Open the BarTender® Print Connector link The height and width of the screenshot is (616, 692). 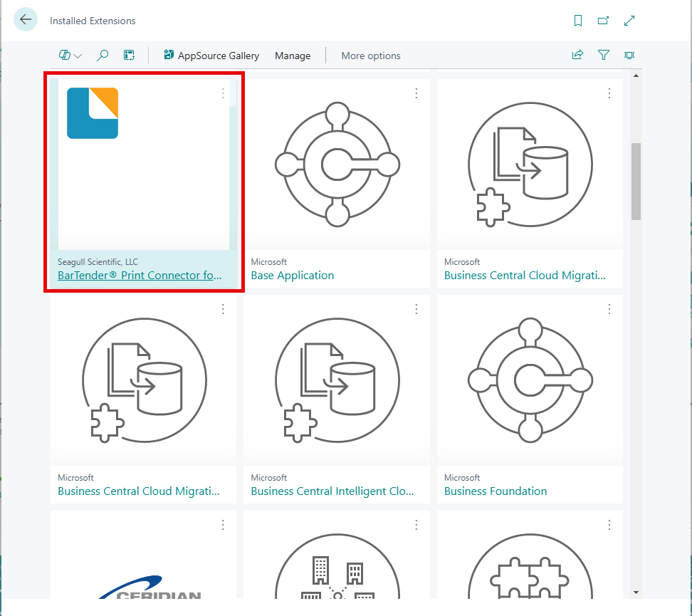click(x=140, y=275)
